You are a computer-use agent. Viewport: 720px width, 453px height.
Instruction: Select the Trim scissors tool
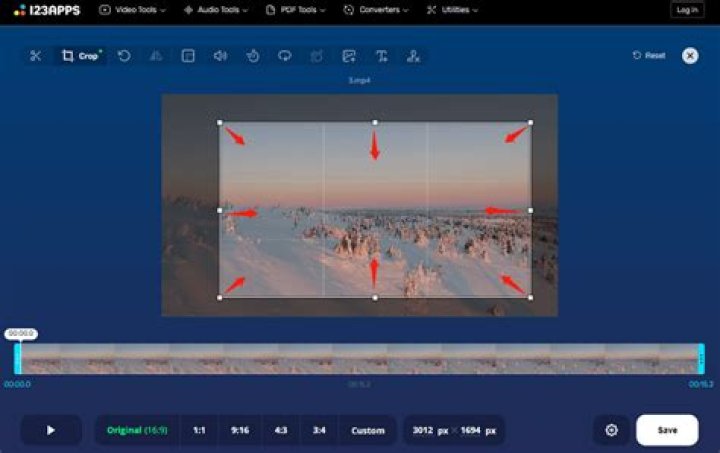tap(36, 56)
